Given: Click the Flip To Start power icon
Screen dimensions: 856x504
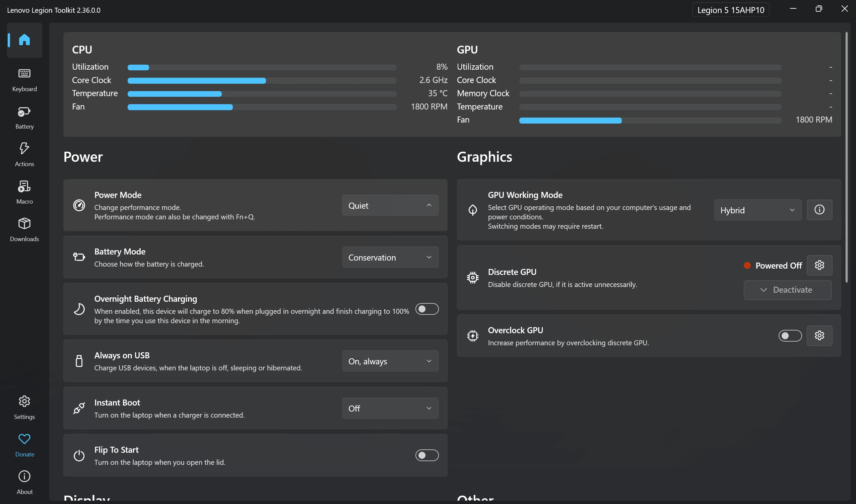Looking at the screenshot, I should click(79, 455).
